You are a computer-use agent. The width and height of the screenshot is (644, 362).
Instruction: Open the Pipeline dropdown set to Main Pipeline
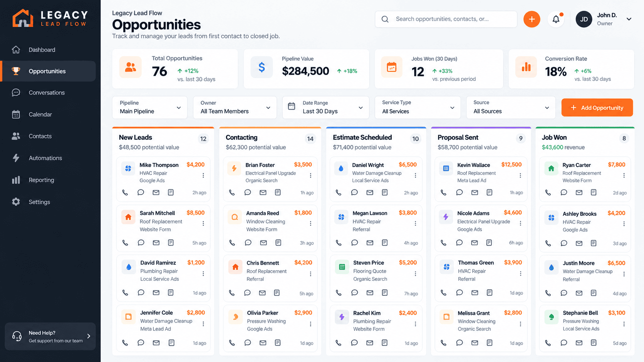coord(150,107)
